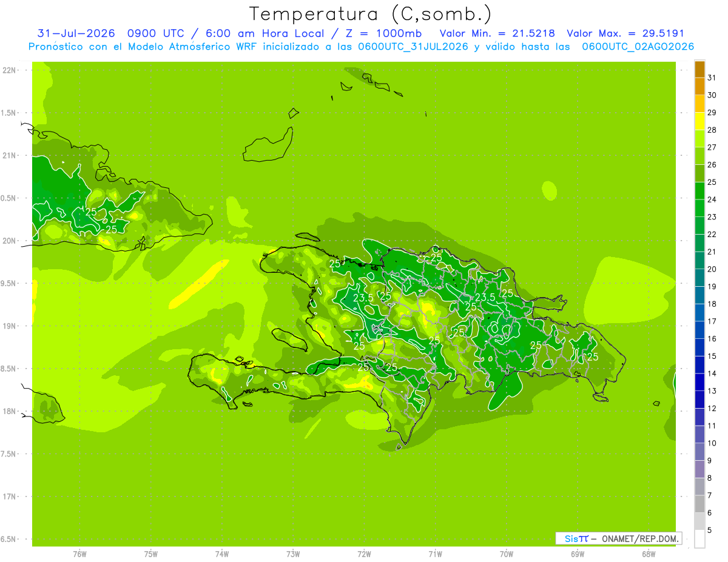
Task: Click the 68W longitude axis label
Action: 648,554
